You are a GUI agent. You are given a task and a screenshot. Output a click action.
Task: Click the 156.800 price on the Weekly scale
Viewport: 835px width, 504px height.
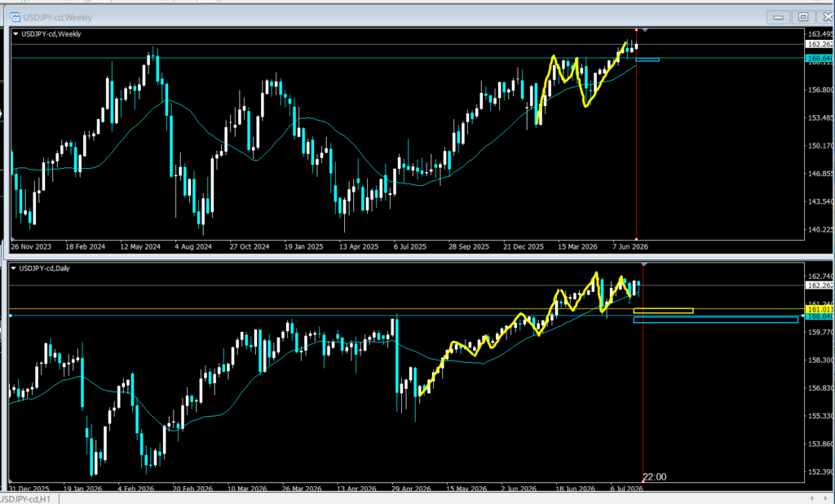tap(820, 90)
